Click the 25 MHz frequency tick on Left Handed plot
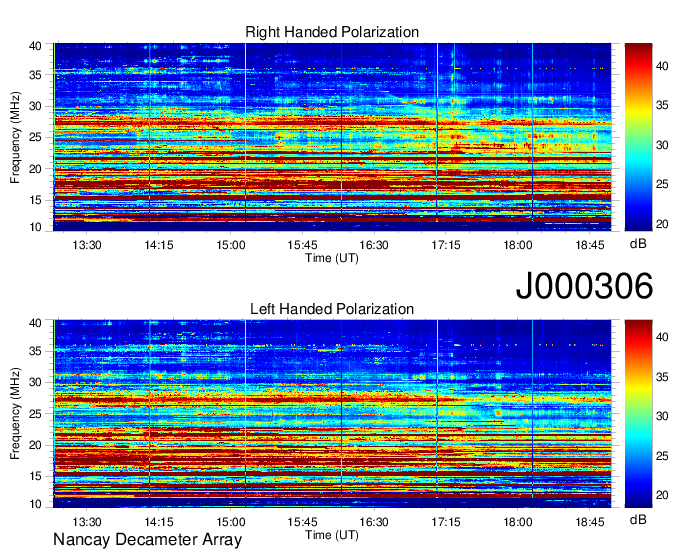Screen dimensions: 680x552 coord(35,414)
